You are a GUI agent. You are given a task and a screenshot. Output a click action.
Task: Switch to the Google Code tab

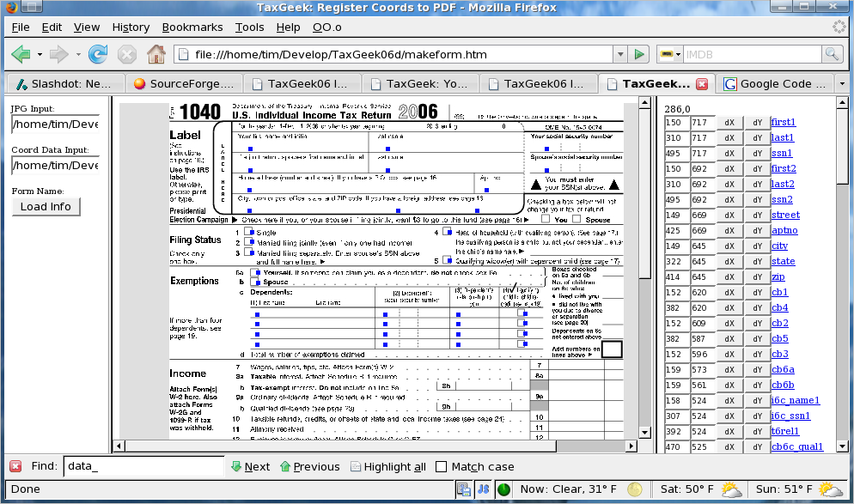tap(775, 84)
